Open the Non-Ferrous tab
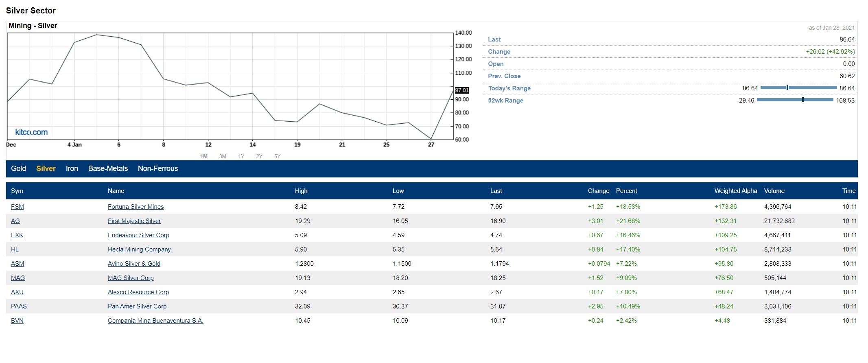This screenshot has height=363, width=868. pyautogui.click(x=158, y=168)
